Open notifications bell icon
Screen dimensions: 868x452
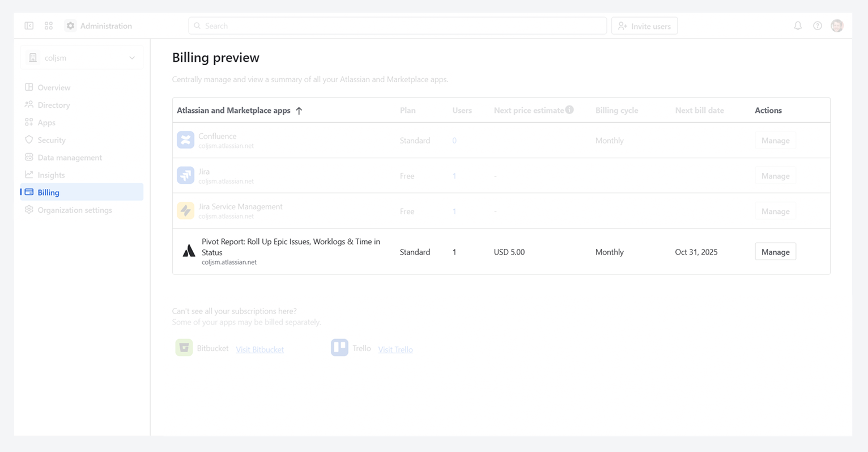click(798, 26)
